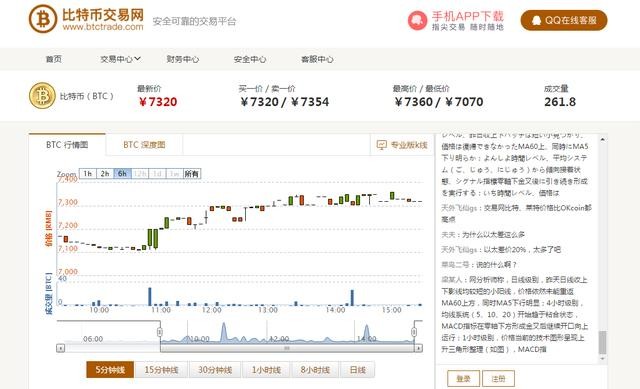Open the 首页 menu item
The image size is (640, 389).
pos(54,59)
